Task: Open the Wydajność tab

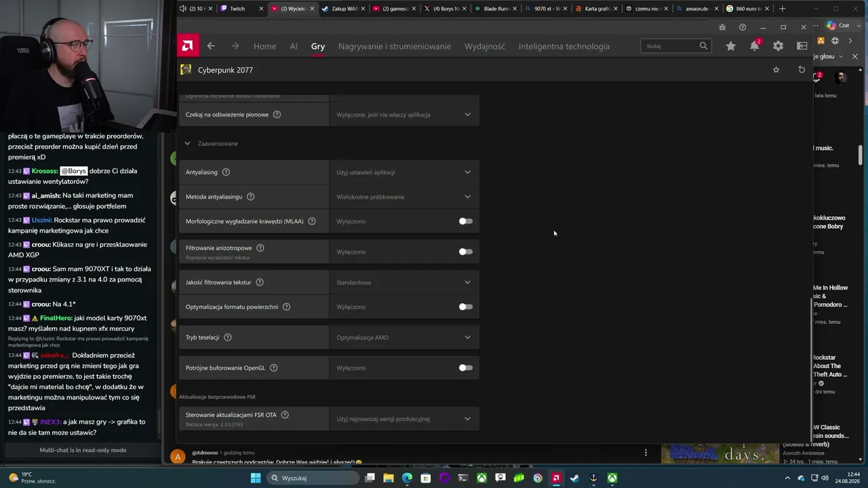Action: click(x=485, y=46)
